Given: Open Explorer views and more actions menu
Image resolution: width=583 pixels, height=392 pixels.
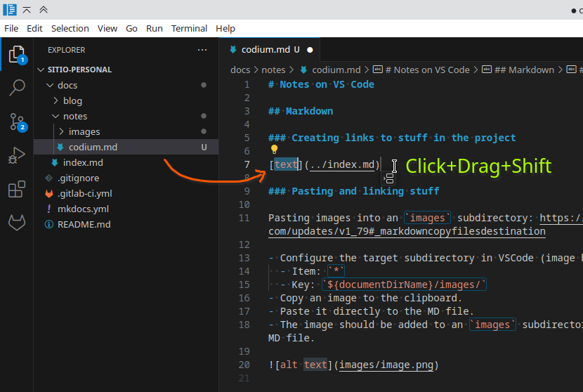Looking at the screenshot, I should 202,50.
